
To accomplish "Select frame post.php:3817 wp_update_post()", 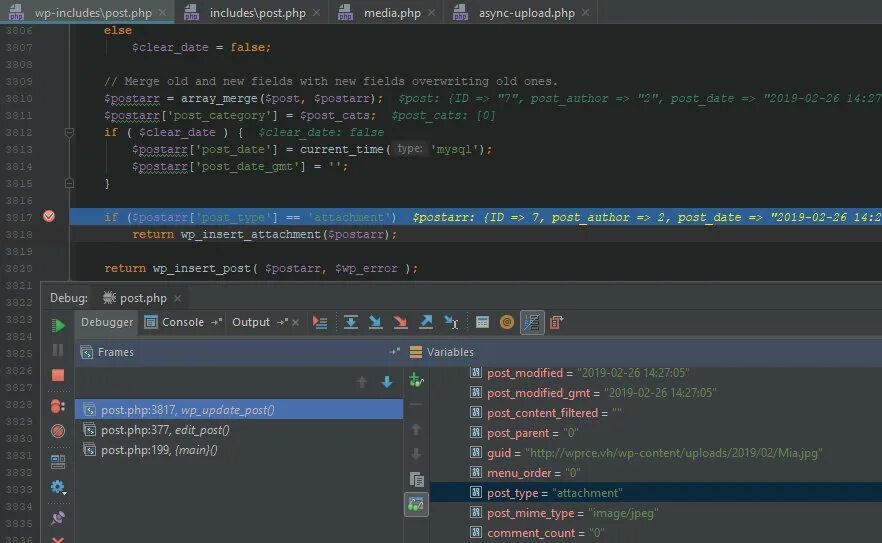I will pyautogui.click(x=239, y=410).
